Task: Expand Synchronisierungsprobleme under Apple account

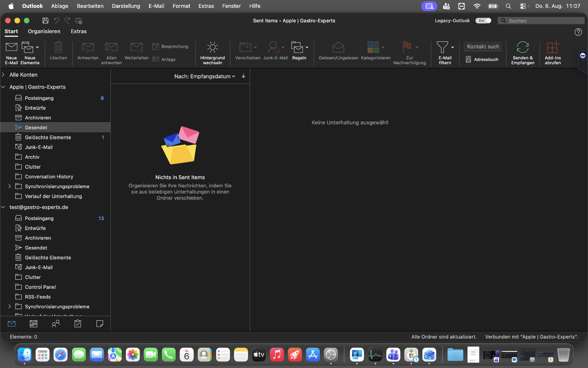Action: coord(10,186)
